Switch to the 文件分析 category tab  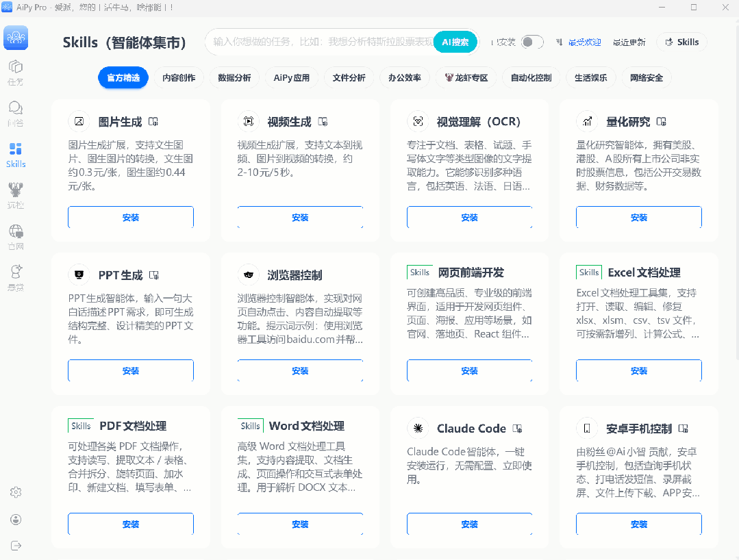pyautogui.click(x=349, y=78)
